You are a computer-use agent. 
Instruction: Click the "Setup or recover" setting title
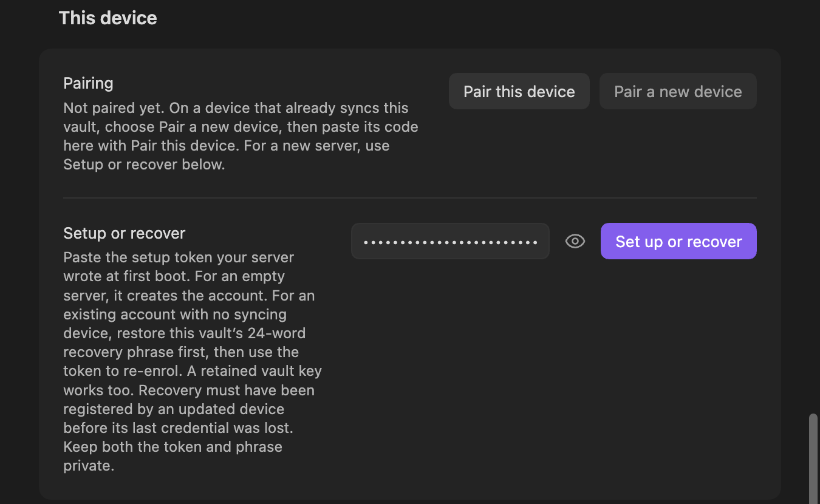125,233
